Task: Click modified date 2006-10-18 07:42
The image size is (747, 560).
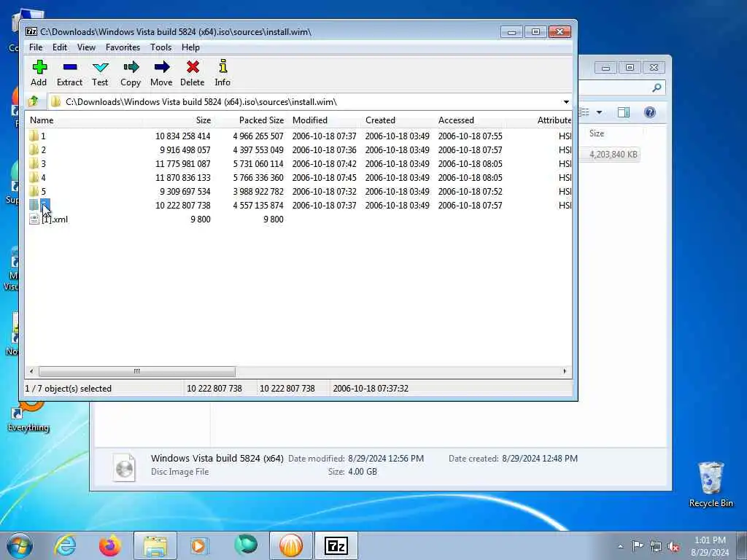Action: pyautogui.click(x=324, y=163)
